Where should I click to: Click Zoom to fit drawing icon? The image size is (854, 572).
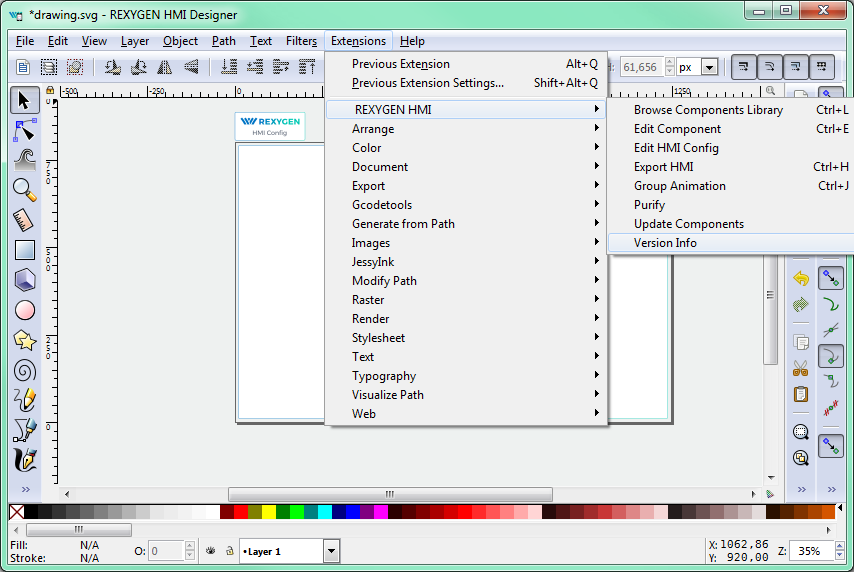801,458
